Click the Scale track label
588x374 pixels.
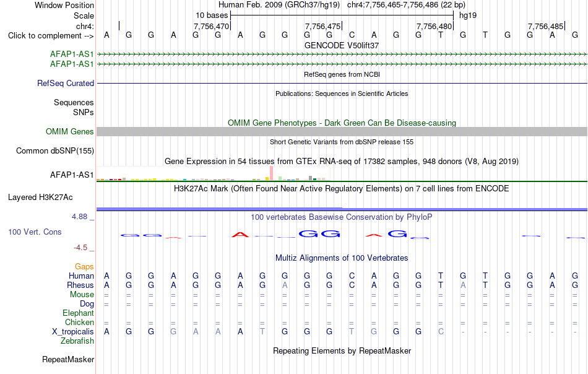point(84,15)
